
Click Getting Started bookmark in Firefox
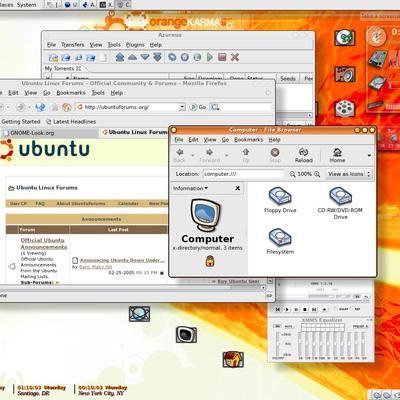point(21,122)
